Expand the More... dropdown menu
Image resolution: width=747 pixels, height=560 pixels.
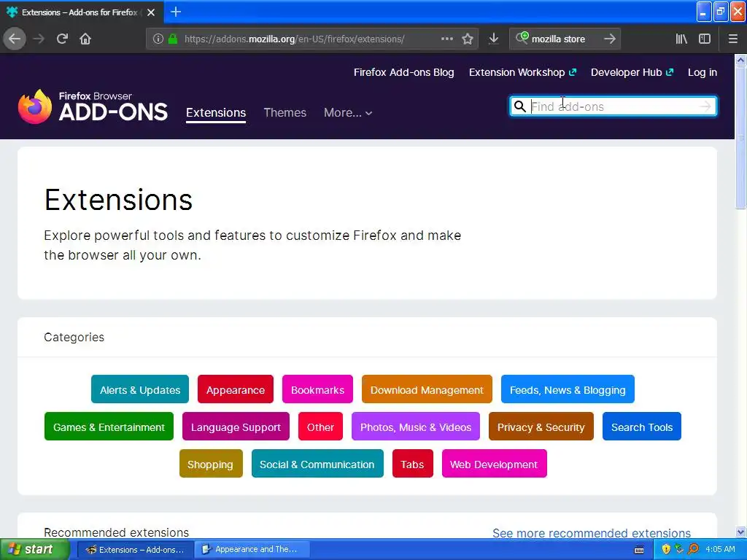[348, 113]
